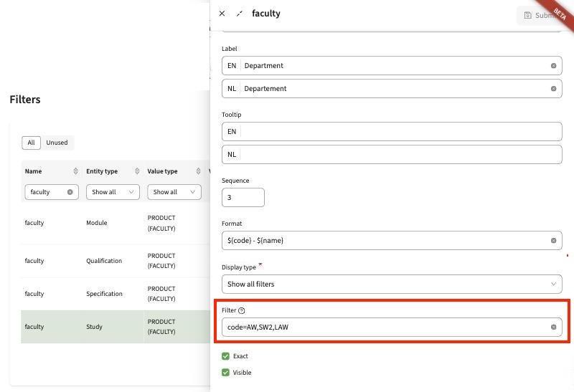Edit the Name search field containing faculty

tap(52, 192)
